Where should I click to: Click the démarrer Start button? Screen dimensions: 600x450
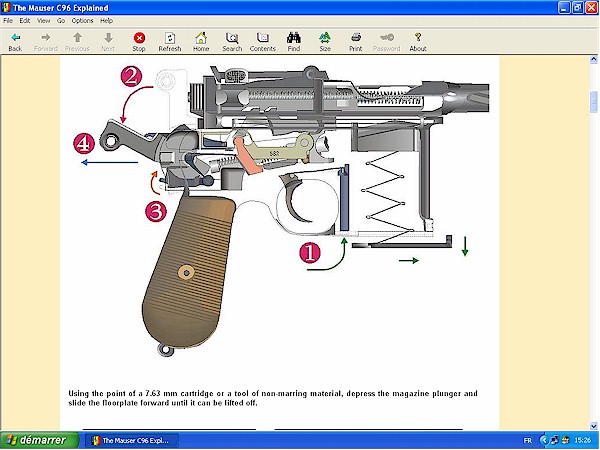pyautogui.click(x=39, y=440)
